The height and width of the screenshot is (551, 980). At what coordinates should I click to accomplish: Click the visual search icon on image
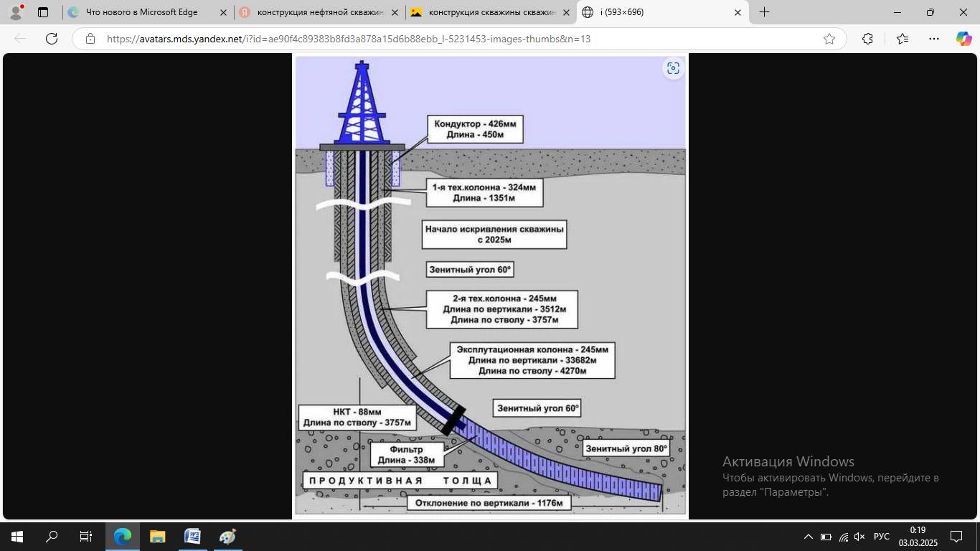click(x=673, y=68)
